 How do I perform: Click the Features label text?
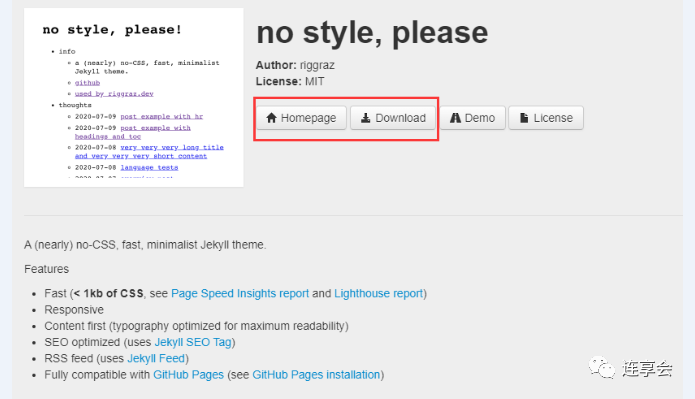47,269
